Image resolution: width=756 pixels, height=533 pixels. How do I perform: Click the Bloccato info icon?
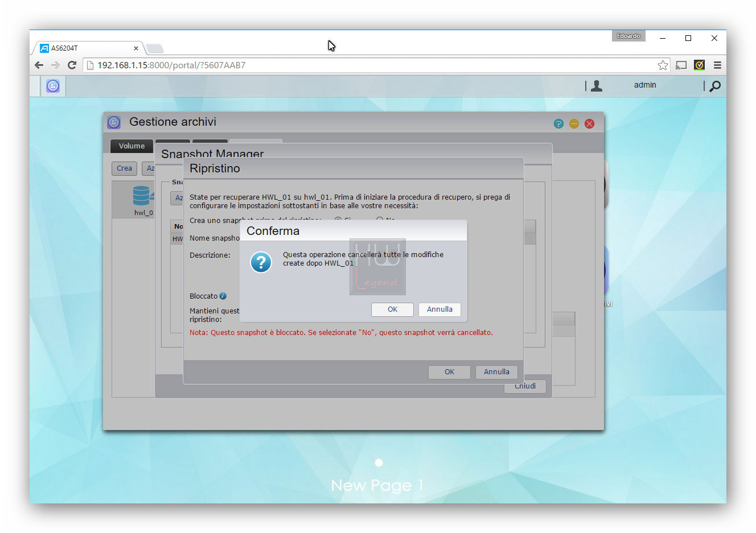point(223,296)
